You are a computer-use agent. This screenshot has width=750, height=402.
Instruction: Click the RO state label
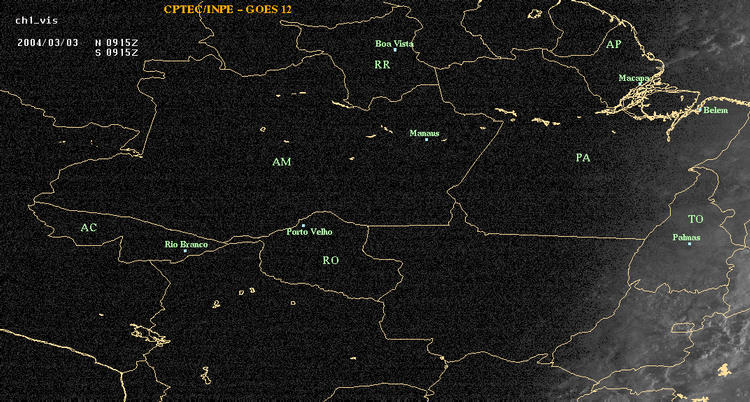click(331, 260)
